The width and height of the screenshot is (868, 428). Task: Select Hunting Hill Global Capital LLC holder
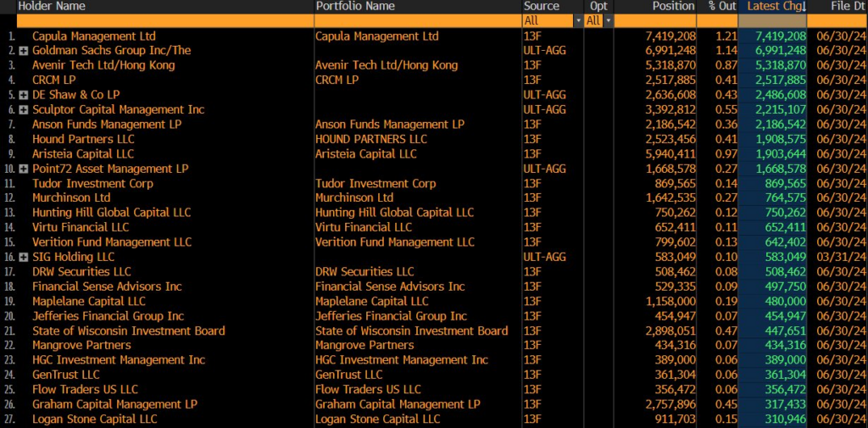tap(111, 213)
